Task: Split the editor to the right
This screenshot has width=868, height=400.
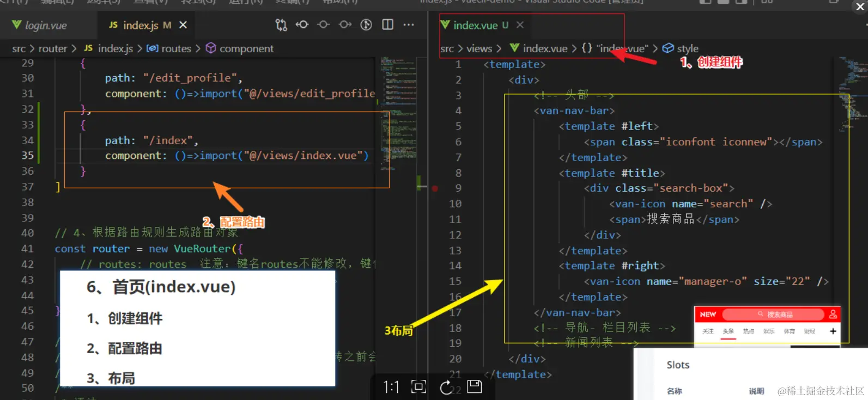Action: click(387, 24)
